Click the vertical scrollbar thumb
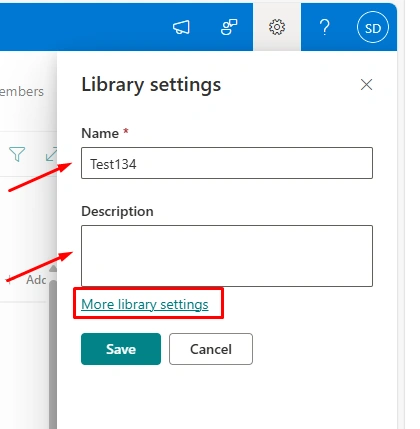The height and width of the screenshot is (429, 420). (53, 353)
